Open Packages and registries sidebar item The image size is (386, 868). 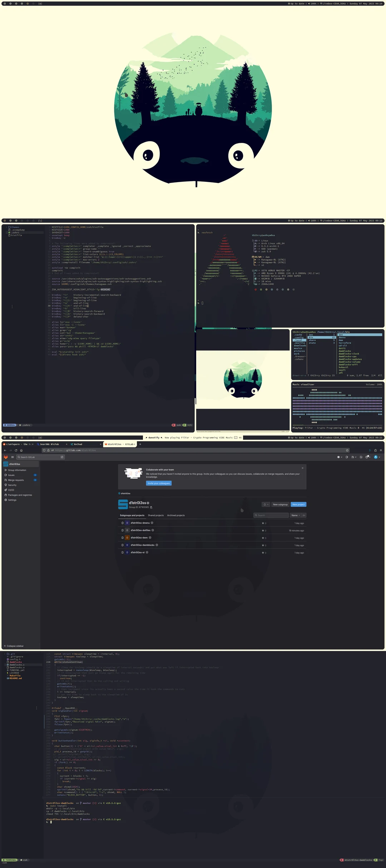[20, 495]
